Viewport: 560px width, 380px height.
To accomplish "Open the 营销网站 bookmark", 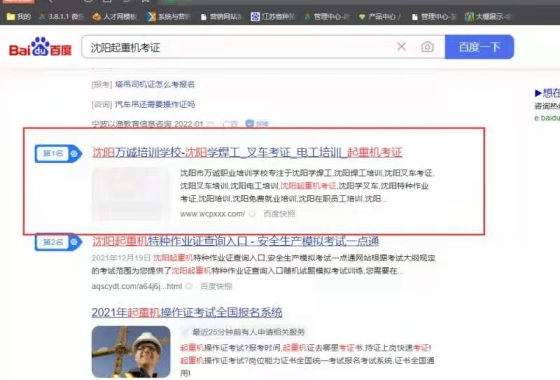I will click(x=221, y=16).
